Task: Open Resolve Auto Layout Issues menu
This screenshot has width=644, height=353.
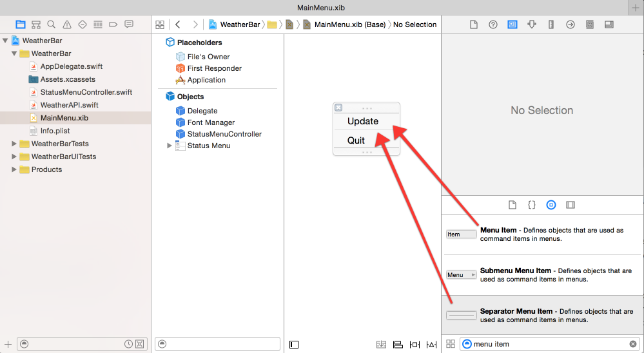Action: pos(432,345)
